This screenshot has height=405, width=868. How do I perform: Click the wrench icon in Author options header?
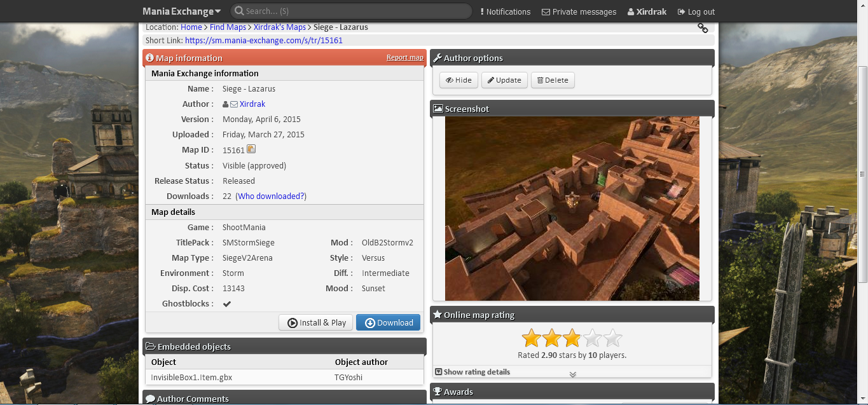coord(437,58)
